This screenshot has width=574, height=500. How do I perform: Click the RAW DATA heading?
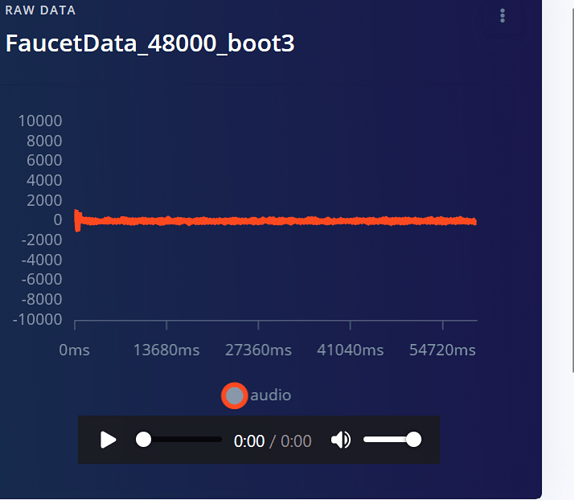coord(40,10)
